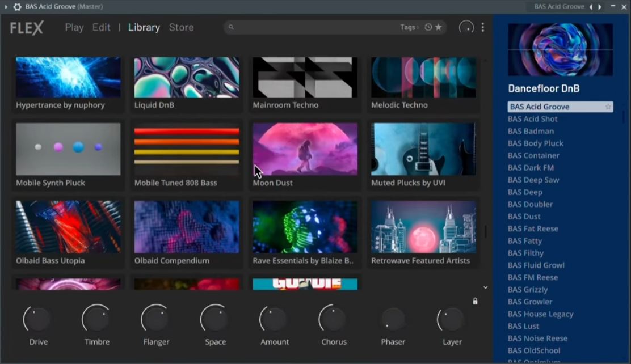Viewport: 631px width, 364px height.
Task: Open the Store tab
Action: coord(181,27)
